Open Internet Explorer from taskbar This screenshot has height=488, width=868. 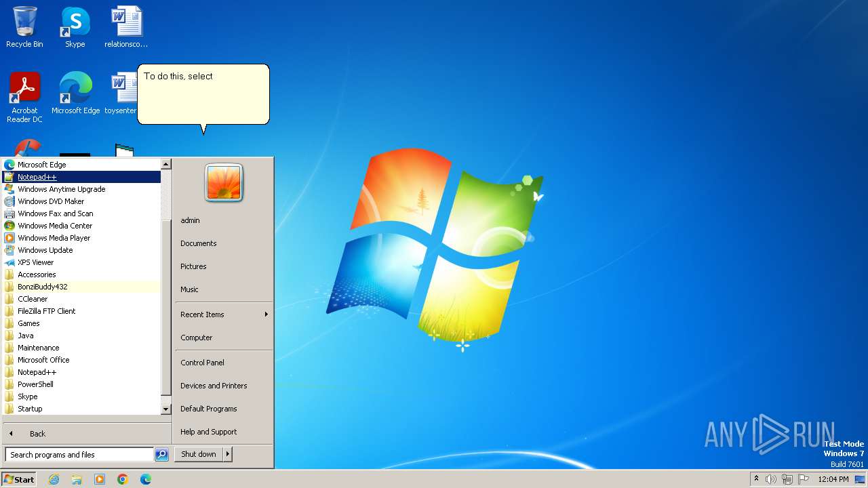pos(54,479)
